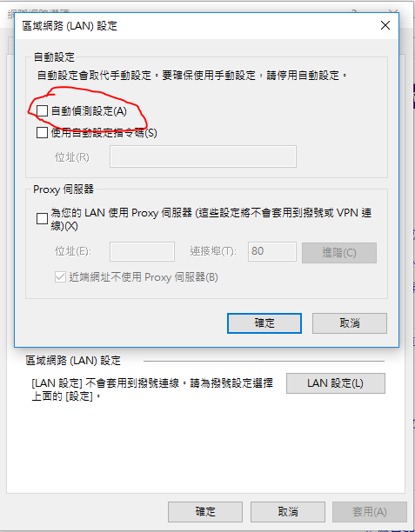Click the 套用(A) apply button
This screenshot has width=415, height=532.
(370, 512)
